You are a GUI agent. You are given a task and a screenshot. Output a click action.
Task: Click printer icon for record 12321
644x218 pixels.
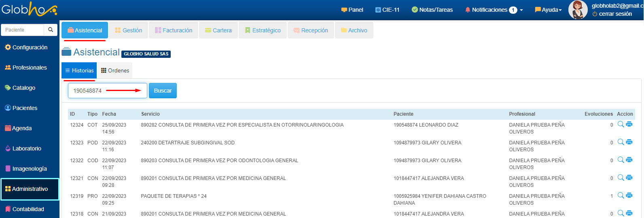tap(629, 178)
